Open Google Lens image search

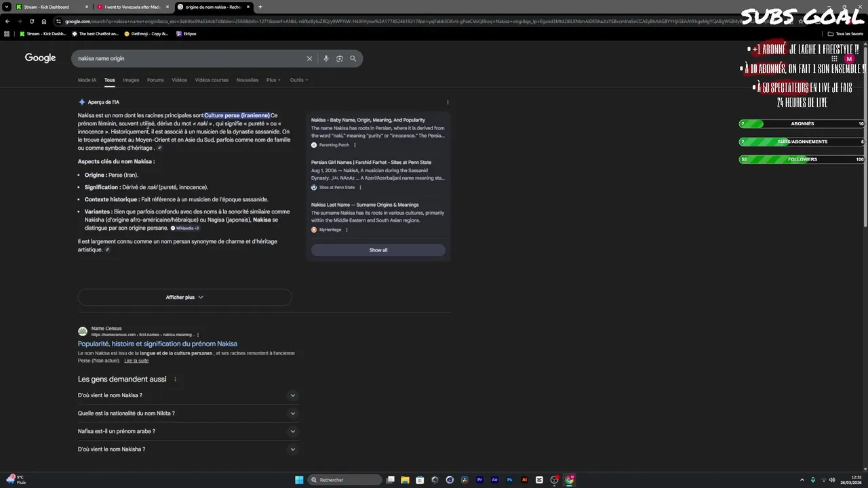point(340,58)
